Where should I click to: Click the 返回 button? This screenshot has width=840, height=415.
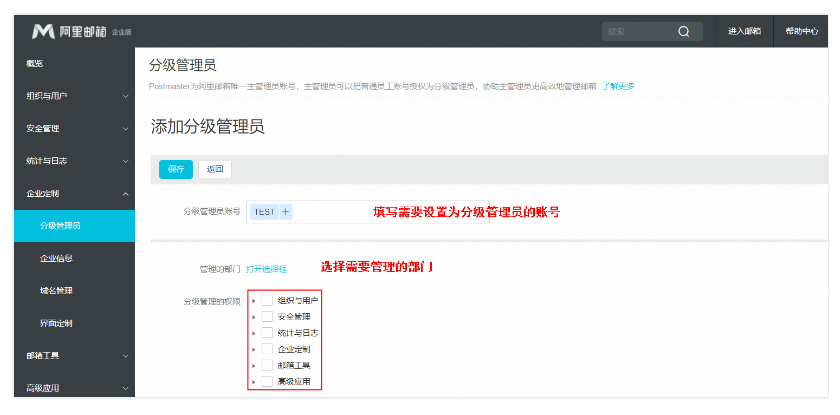(215, 169)
